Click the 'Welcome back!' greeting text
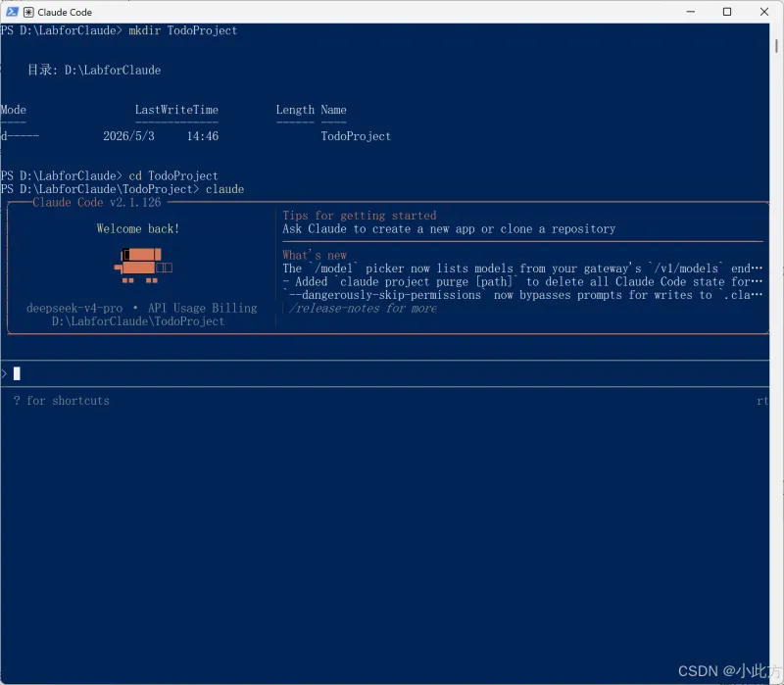This screenshot has width=784, height=685. point(138,229)
